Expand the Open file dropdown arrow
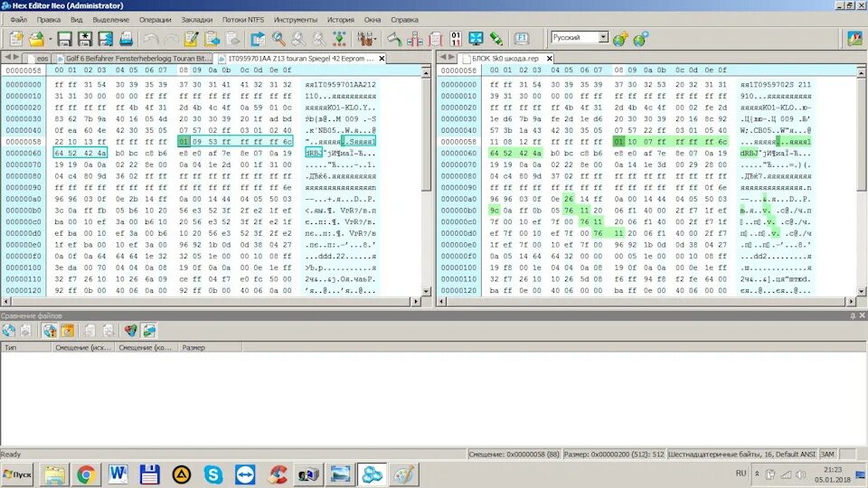Screen dimensions: 868x488 click(x=50, y=39)
